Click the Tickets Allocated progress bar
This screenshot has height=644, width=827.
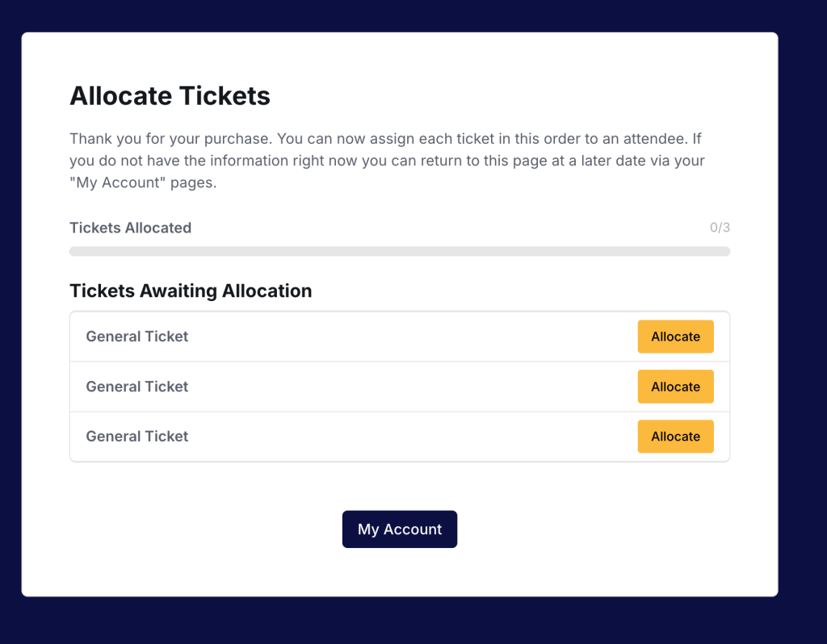tap(400, 252)
